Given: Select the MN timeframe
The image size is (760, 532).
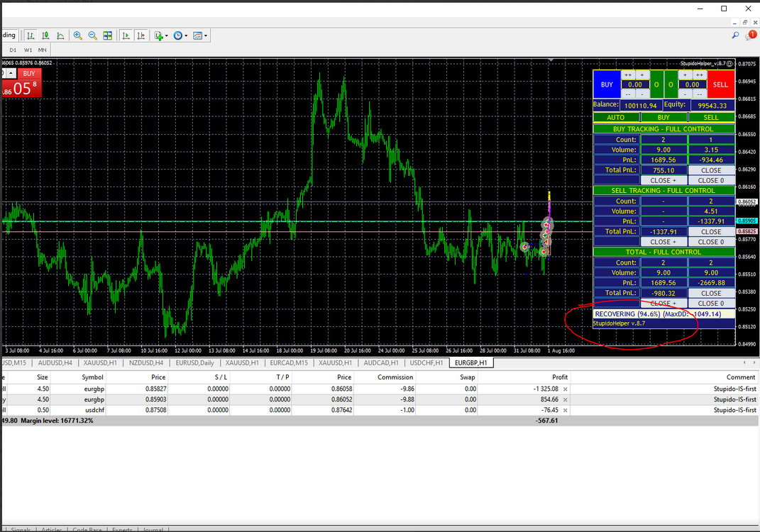Looking at the screenshot, I should 43,50.
